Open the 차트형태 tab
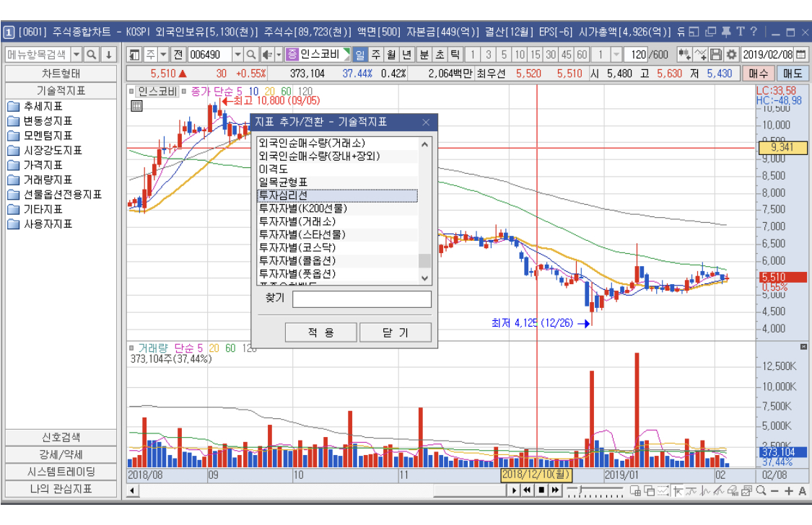Screen dimensions: 812x525 coord(61,74)
